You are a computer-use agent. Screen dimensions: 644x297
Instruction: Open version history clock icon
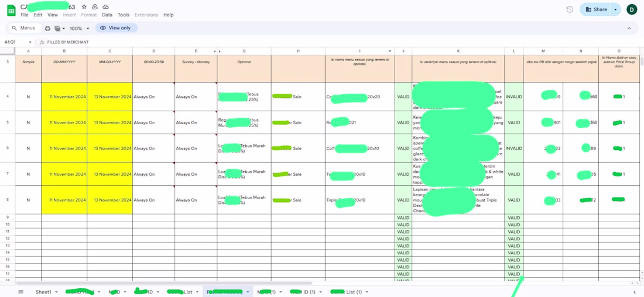pyautogui.click(x=570, y=9)
